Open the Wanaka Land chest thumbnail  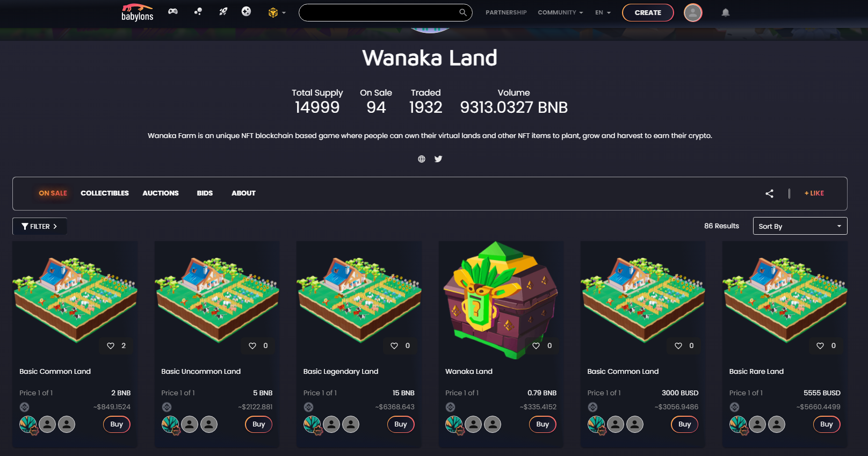pyautogui.click(x=501, y=300)
